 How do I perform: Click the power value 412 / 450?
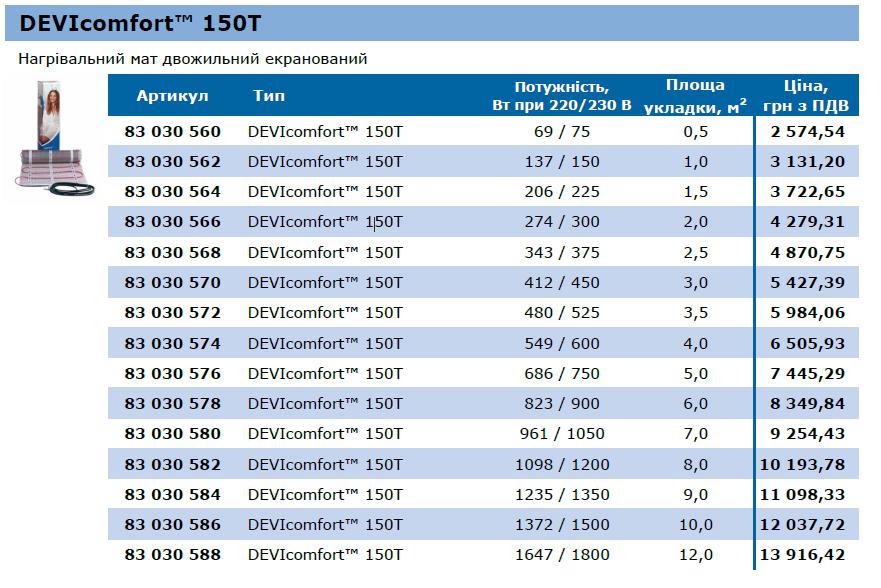pos(562,282)
